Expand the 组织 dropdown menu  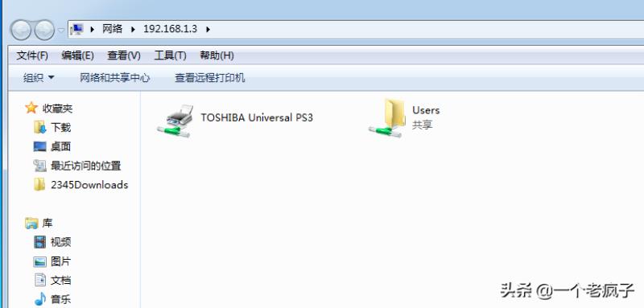[x=39, y=77]
